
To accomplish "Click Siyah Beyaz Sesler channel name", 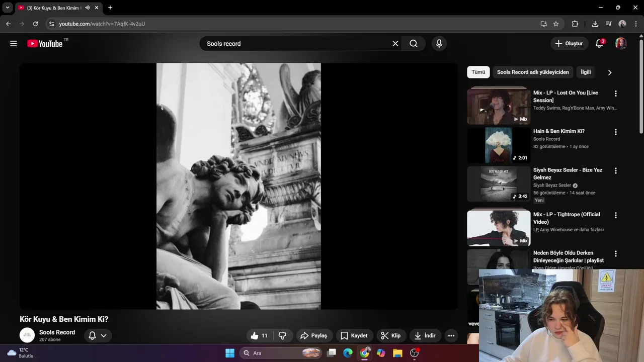I will coord(552,186).
